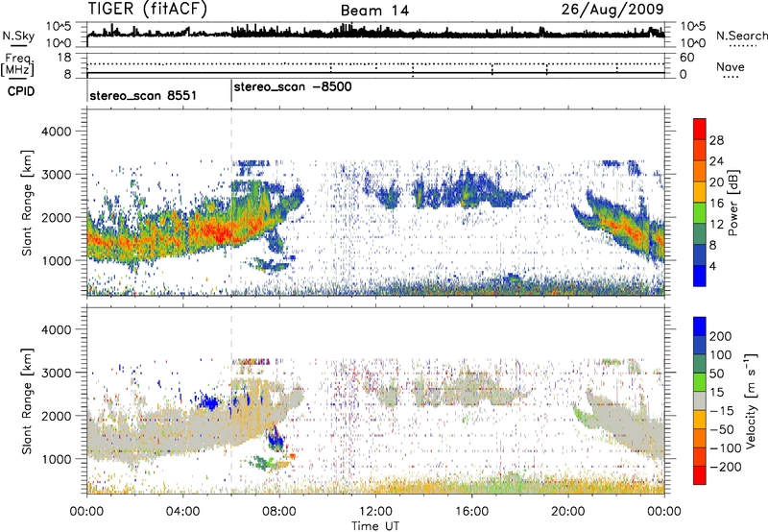Pick the bright blue top velocity colorbar segment
Image resolution: width=768 pixels, height=532 pixels.
coord(700,326)
